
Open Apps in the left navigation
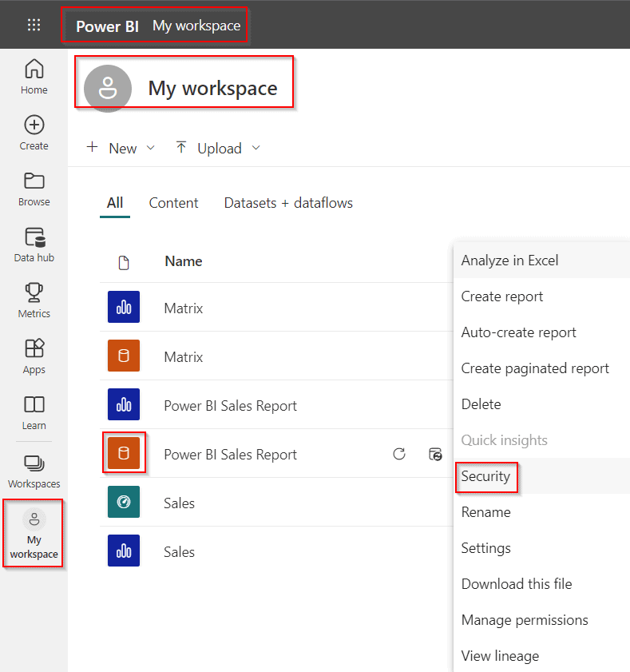tap(34, 356)
